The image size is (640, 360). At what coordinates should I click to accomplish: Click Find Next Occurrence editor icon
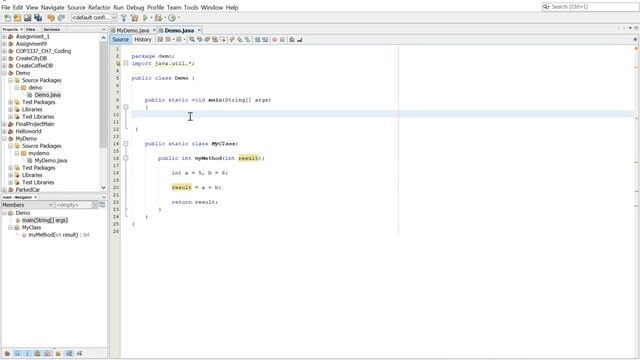[207, 40]
